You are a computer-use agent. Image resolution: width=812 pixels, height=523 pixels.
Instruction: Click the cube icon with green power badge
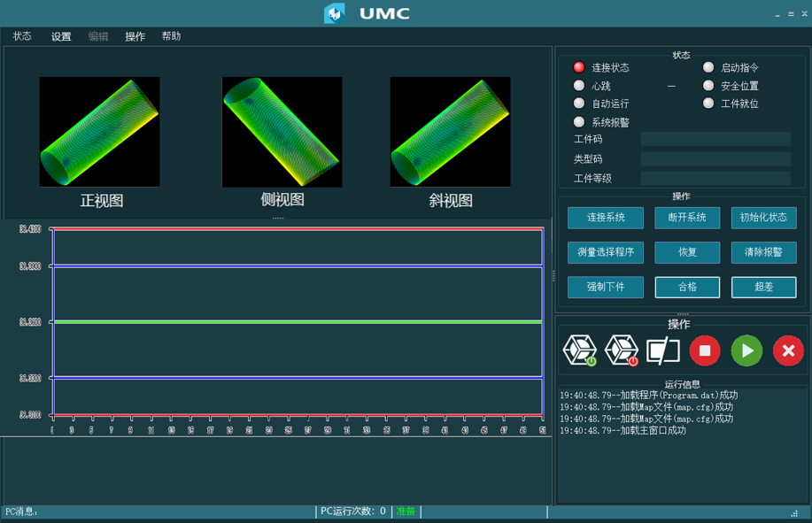(580, 350)
